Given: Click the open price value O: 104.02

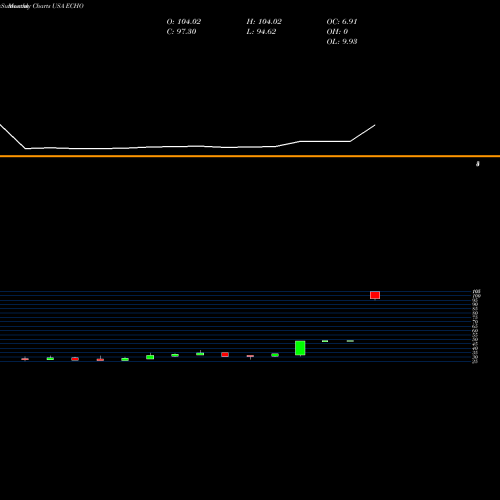Looking at the screenshot, I should point(184,22).
